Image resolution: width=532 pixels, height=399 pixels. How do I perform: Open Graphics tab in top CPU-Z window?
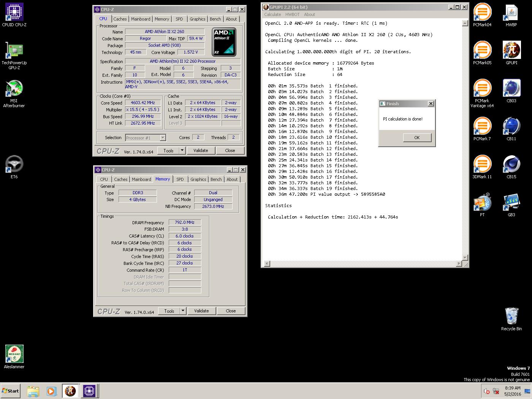(x=198, y=19)
